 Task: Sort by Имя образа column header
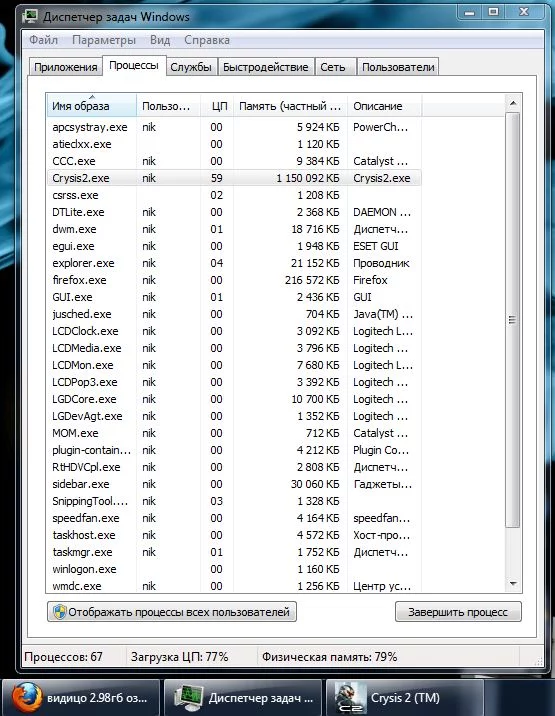coord(91,106)
